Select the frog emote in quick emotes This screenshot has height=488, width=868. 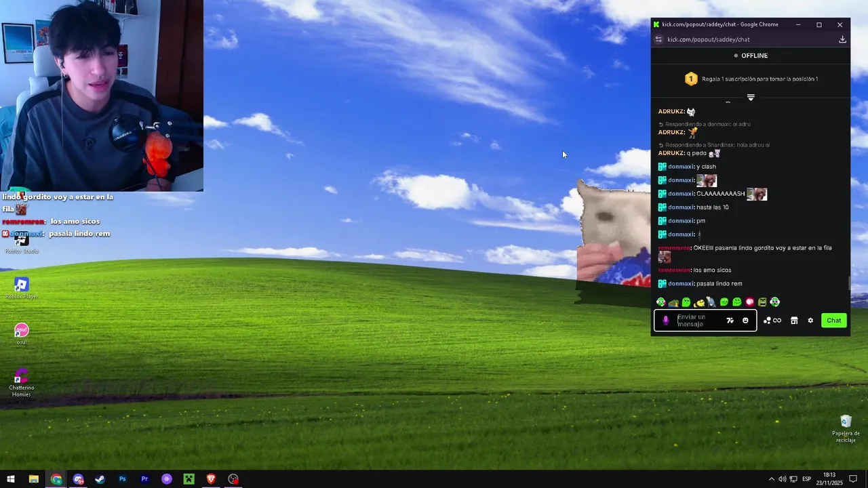coord(673,303)
